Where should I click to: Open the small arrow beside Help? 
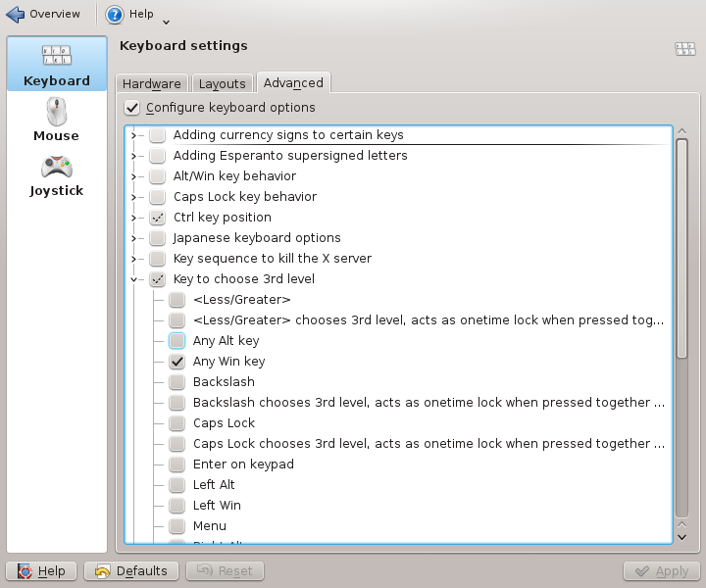[166, 22]
